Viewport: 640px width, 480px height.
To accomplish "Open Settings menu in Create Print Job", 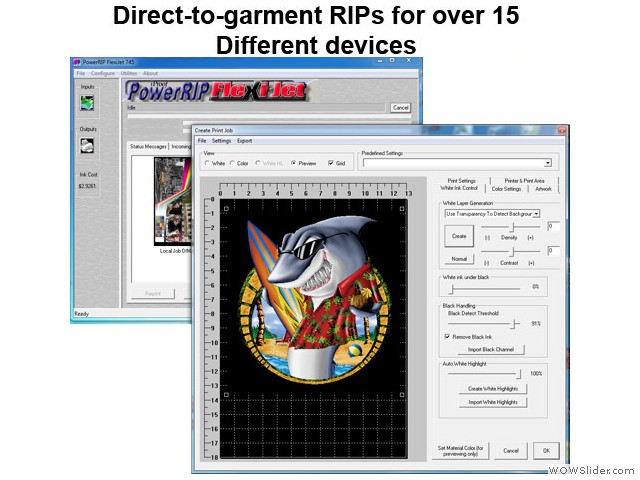I will click(x=221, y=141).
